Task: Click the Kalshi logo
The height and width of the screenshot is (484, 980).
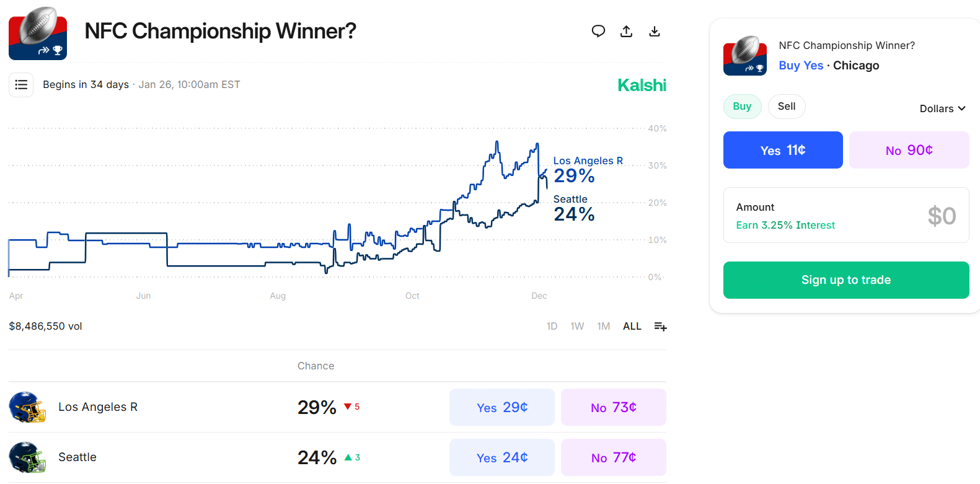Action: point(642,86)
